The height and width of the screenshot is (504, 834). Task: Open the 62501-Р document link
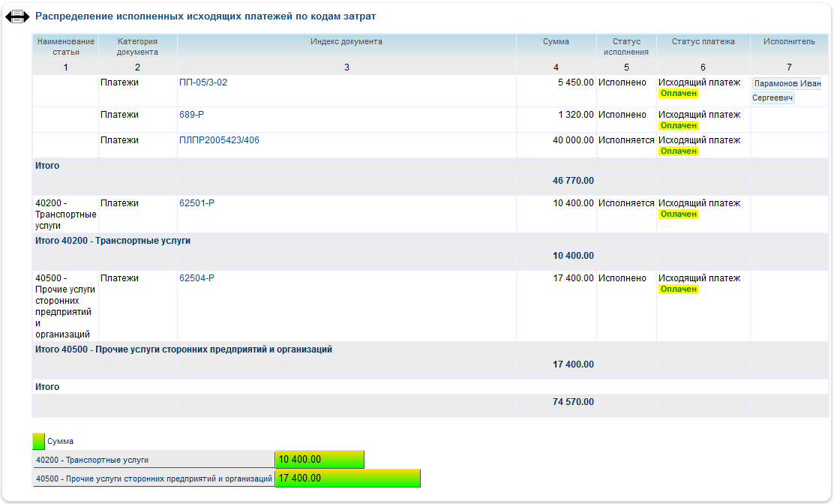click(x=196, y=203)
